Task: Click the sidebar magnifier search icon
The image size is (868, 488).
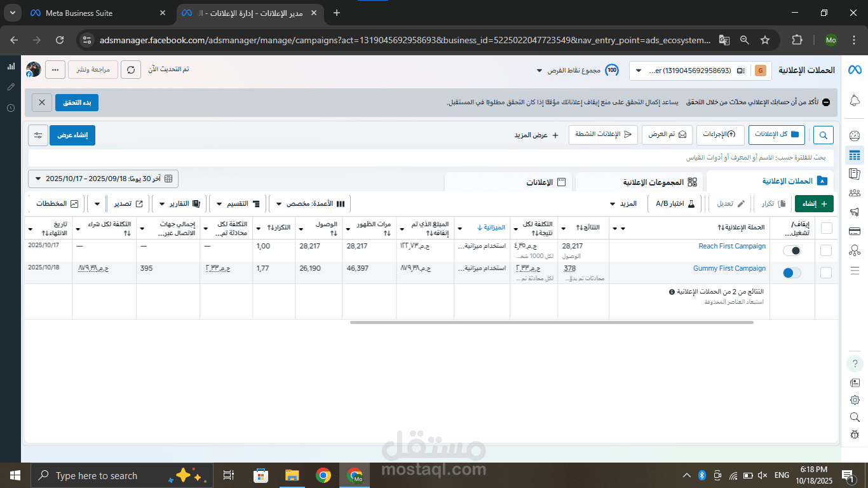Action: coord(855,417)
